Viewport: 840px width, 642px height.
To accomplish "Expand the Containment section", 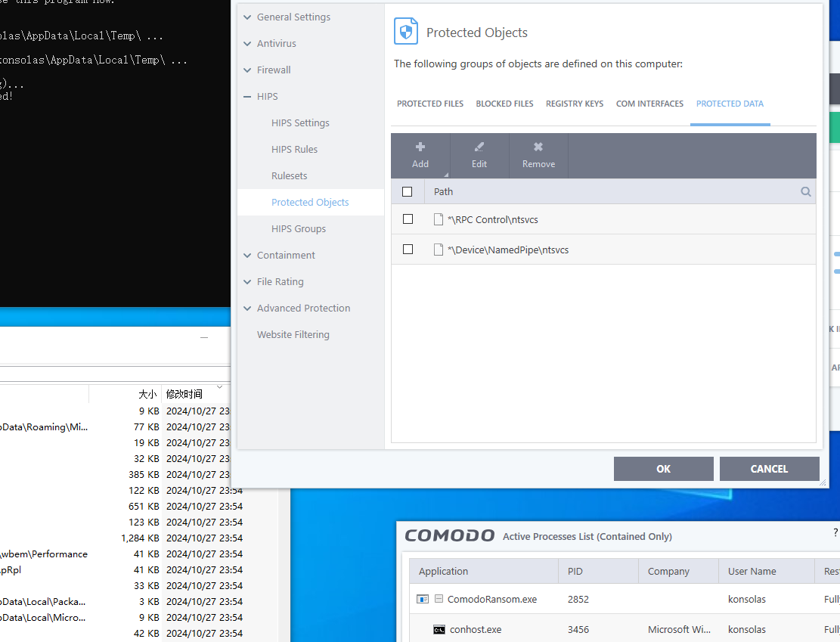I will (x=247, y=255).
